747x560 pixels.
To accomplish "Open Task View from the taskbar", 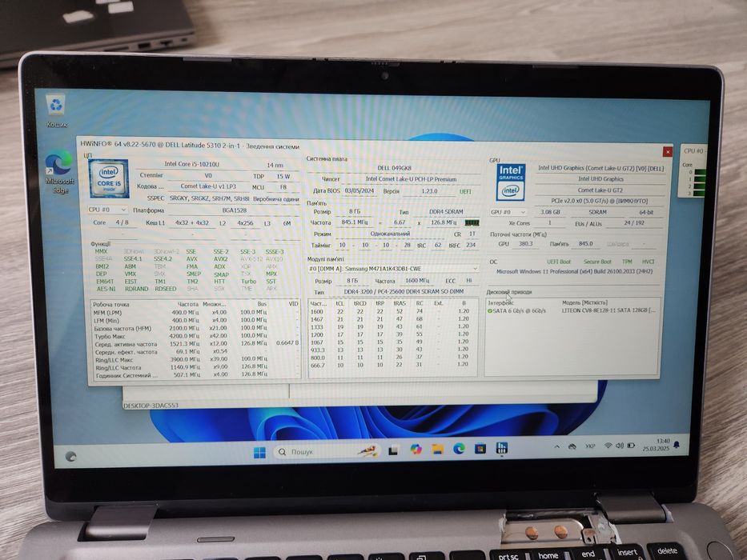I will (x=393, y=450).
